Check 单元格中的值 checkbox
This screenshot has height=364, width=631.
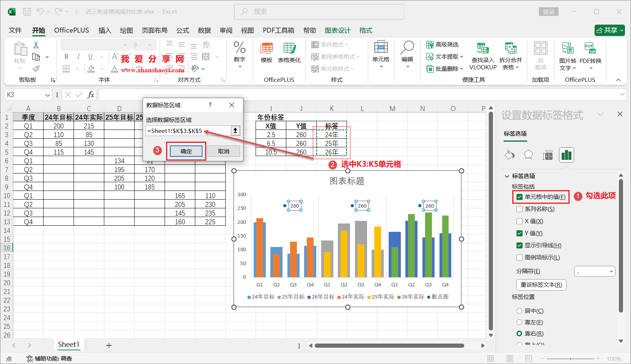[520, 197]
